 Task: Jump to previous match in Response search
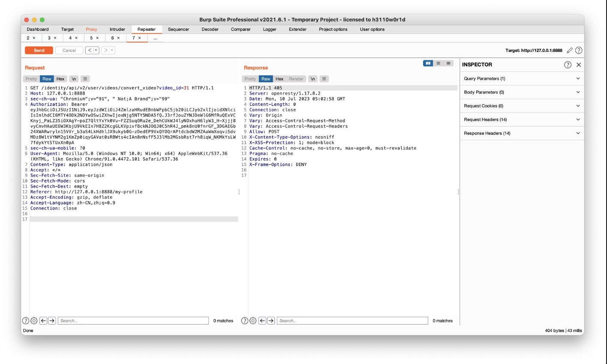[262, 321]
